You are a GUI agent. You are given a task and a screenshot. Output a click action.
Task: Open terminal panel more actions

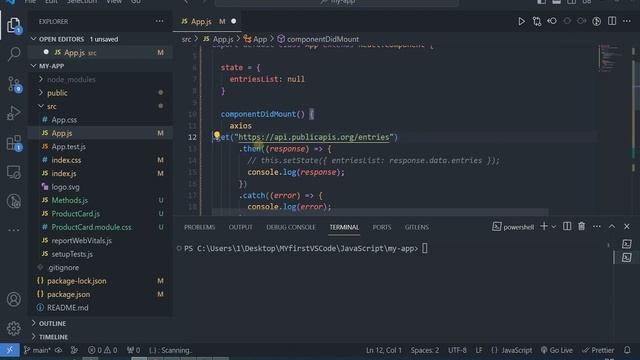(597, 226)
